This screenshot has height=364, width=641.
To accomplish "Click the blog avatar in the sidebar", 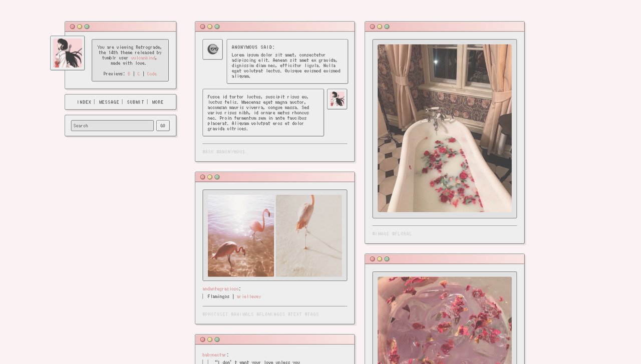I will [68, 53].
